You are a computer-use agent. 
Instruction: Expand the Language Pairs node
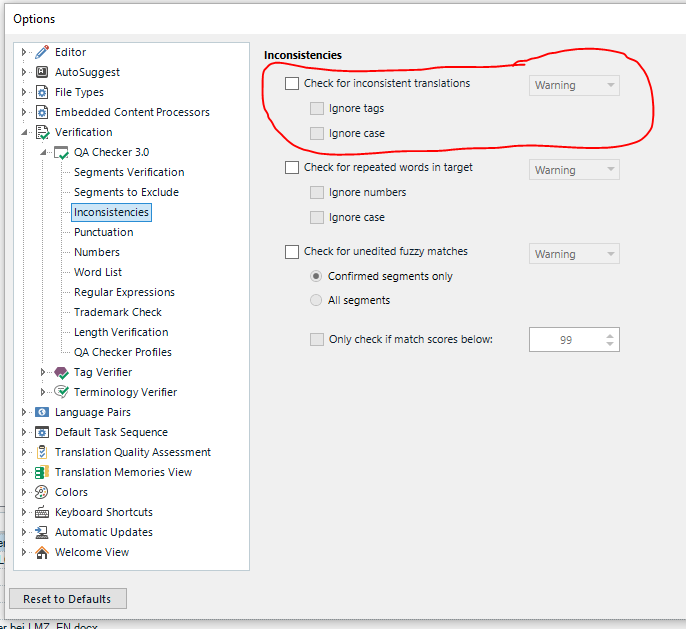point(24,412)
